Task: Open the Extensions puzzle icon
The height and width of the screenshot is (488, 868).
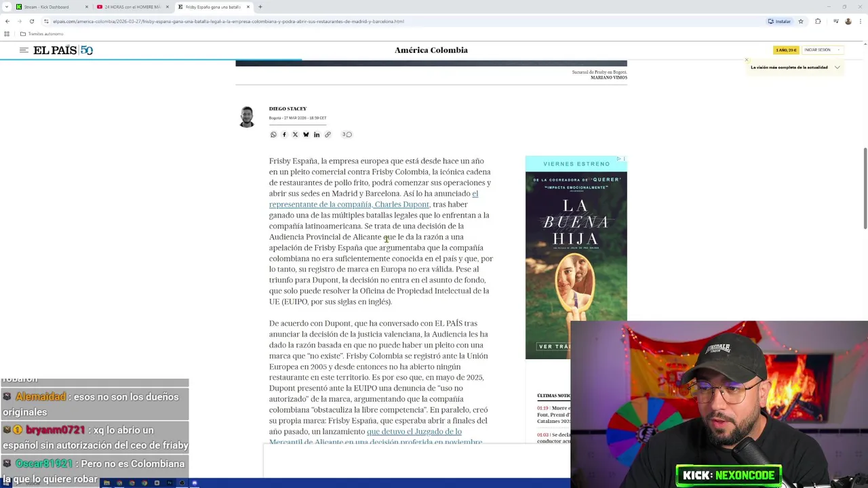Action: (x=818, y=21)
